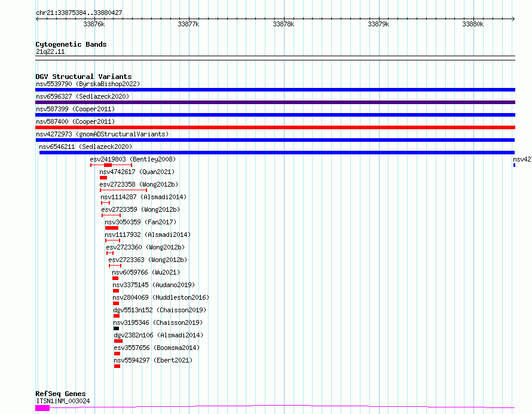Click the 33879k ruler tick label
Screen dimensions: 532x414
tap(378, 24)
